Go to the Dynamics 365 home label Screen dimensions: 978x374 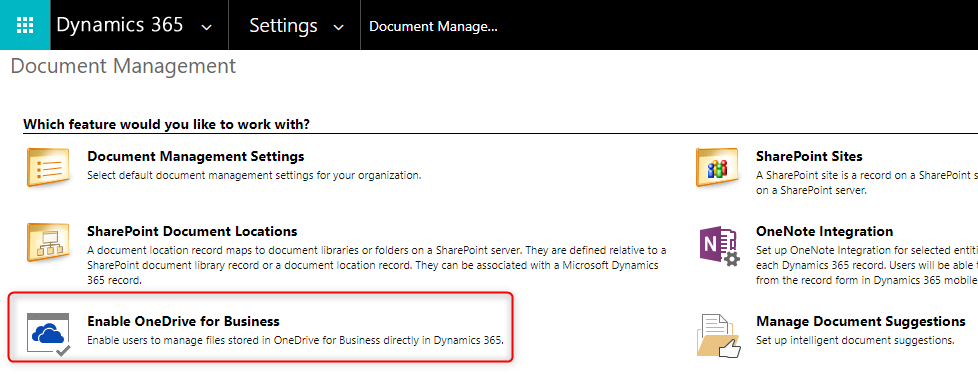(x=120, y=25)
